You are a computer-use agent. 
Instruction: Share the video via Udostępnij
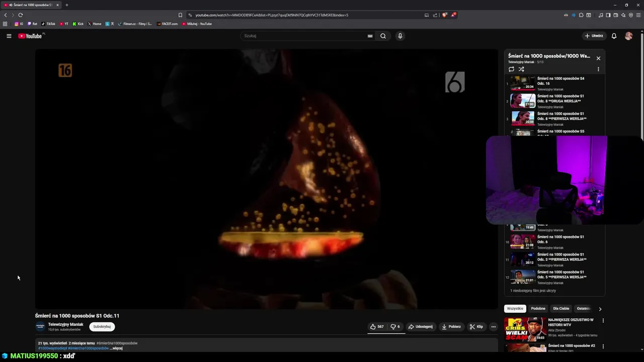tap(421, 326)
